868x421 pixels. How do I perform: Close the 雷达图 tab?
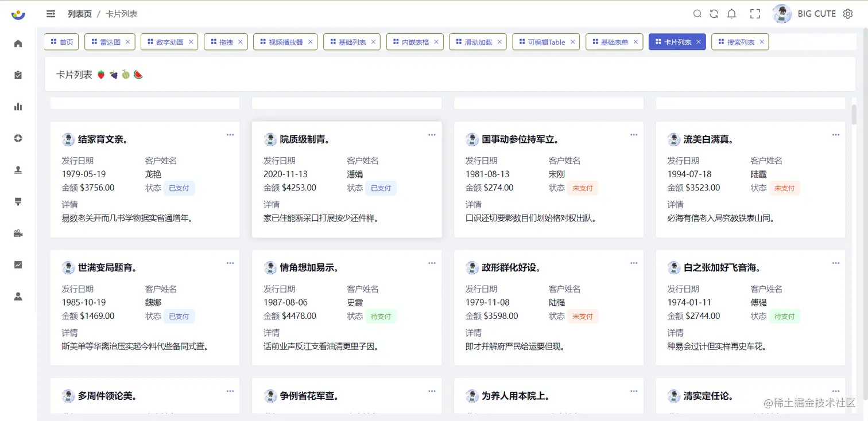tap(127, 42)
